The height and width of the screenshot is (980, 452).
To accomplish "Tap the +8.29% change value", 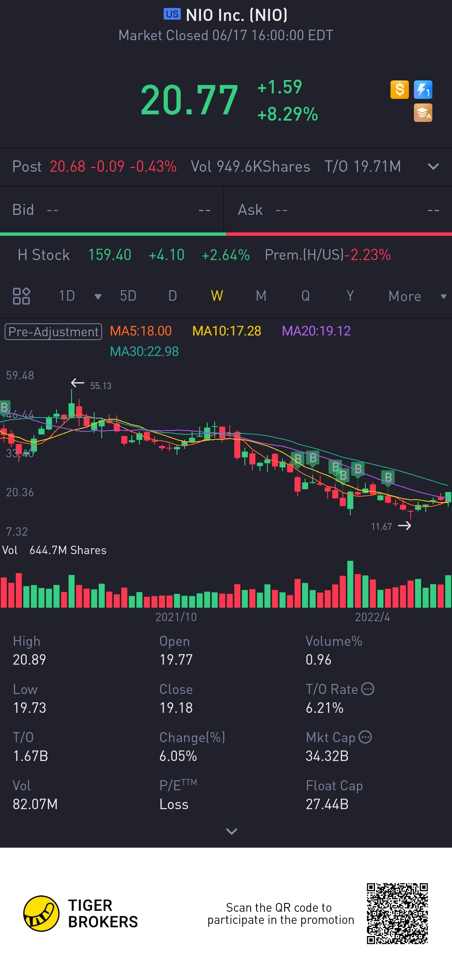I will 288,114.
